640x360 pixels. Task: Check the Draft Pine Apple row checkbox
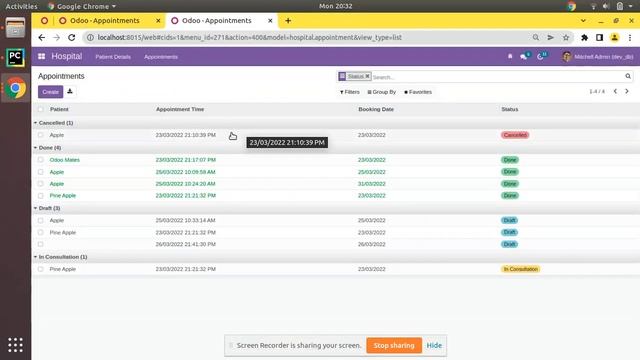[x=40, y=232]
